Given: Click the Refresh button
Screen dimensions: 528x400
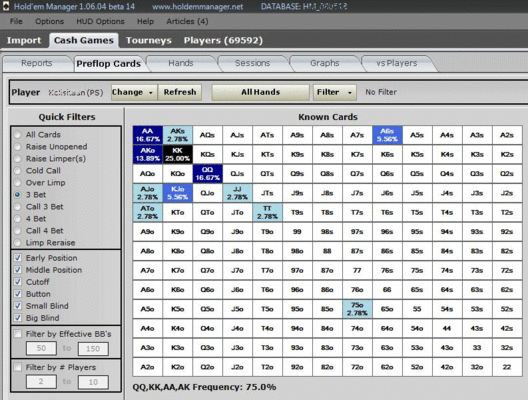Looking at the screenshot, I should (x=180, y=92).
